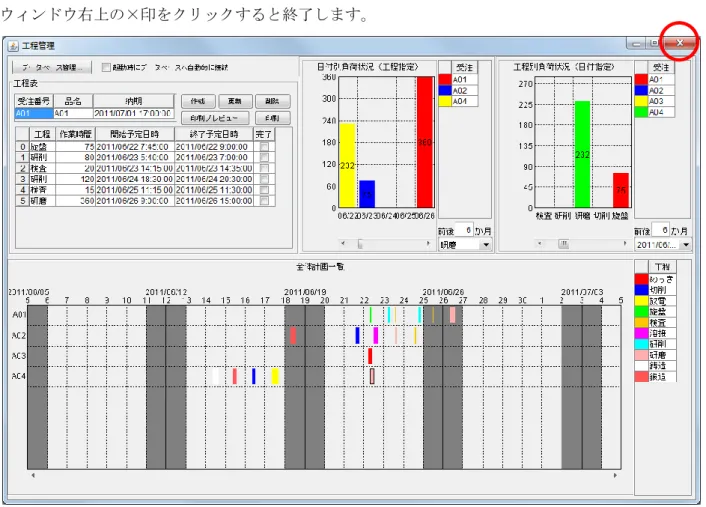Select white bar on day 14 in A04 row
706x507 pixels.
point(216,376)
